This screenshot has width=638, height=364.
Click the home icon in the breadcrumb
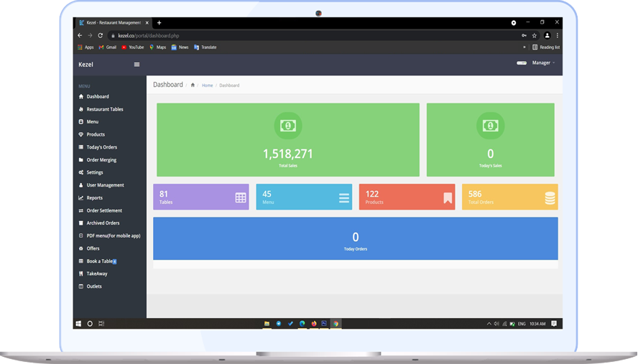click(193, 85)
